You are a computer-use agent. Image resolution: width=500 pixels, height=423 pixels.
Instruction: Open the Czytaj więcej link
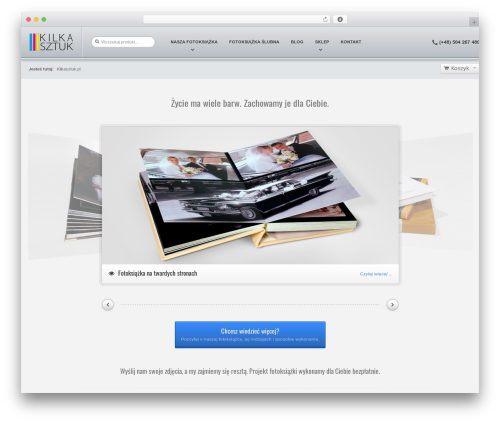tap(376, 274)
